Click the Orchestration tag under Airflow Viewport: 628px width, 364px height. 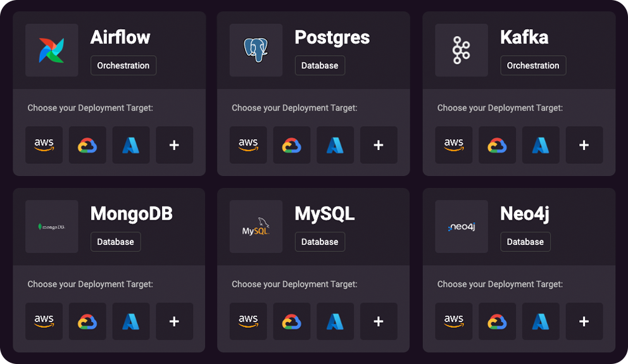click(x=123, y=65)
